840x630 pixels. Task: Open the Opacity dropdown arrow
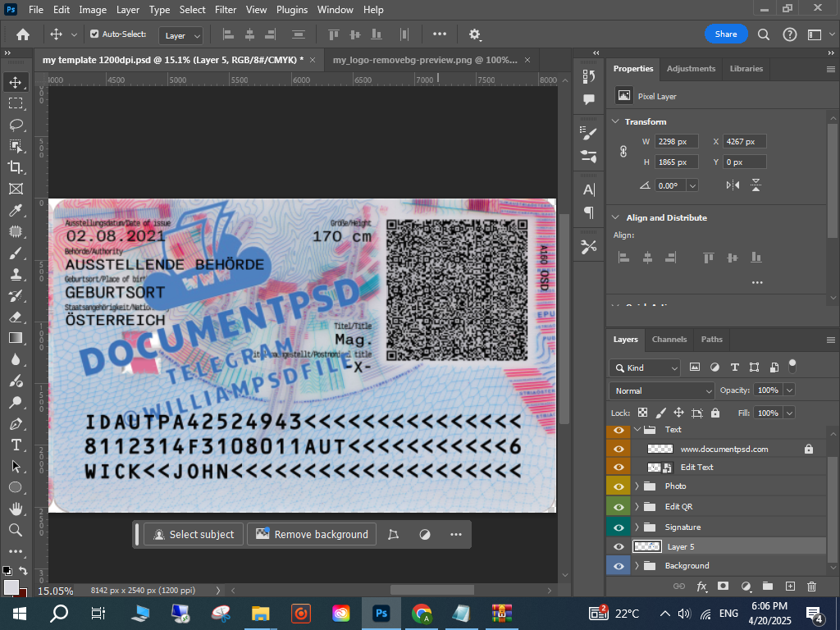pyautogui.click(x=789, y=390)
